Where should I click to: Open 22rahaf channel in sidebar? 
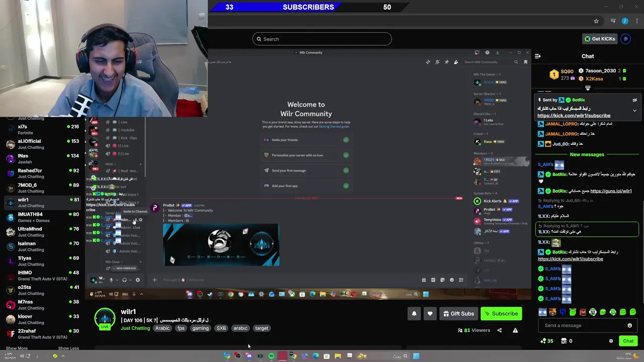click(x=42, y=333)
